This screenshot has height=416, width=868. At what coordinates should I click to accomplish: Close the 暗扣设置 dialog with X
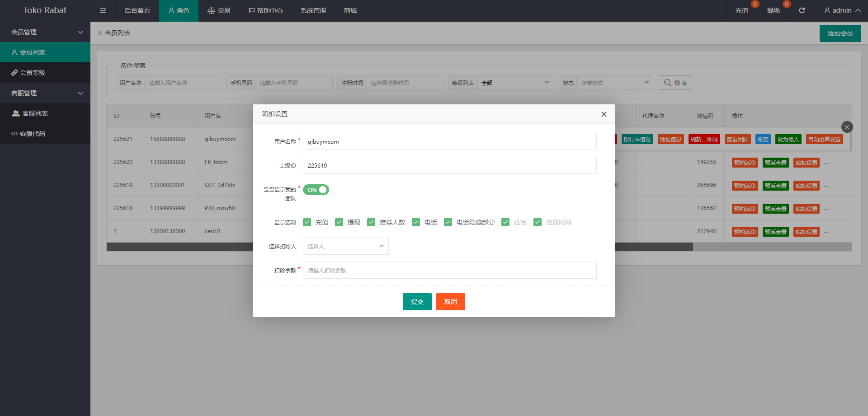click(604, 114)
